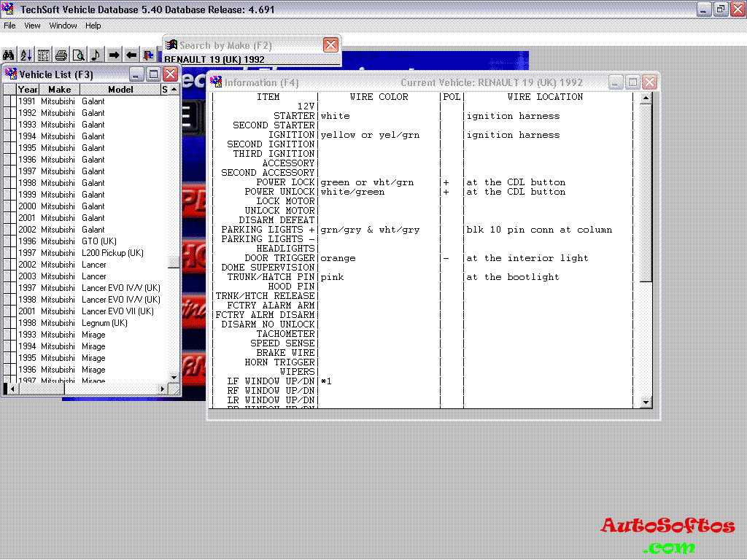Click the A-Z sort toolbar icon

(26, 55)
